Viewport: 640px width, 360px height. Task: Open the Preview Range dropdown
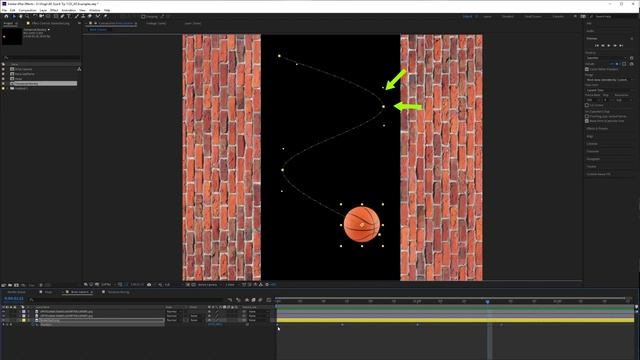pos(609,80)
